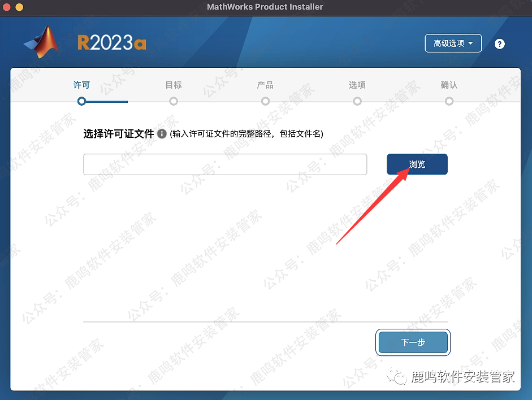Click into the license file path field

[x=225, y=164]
